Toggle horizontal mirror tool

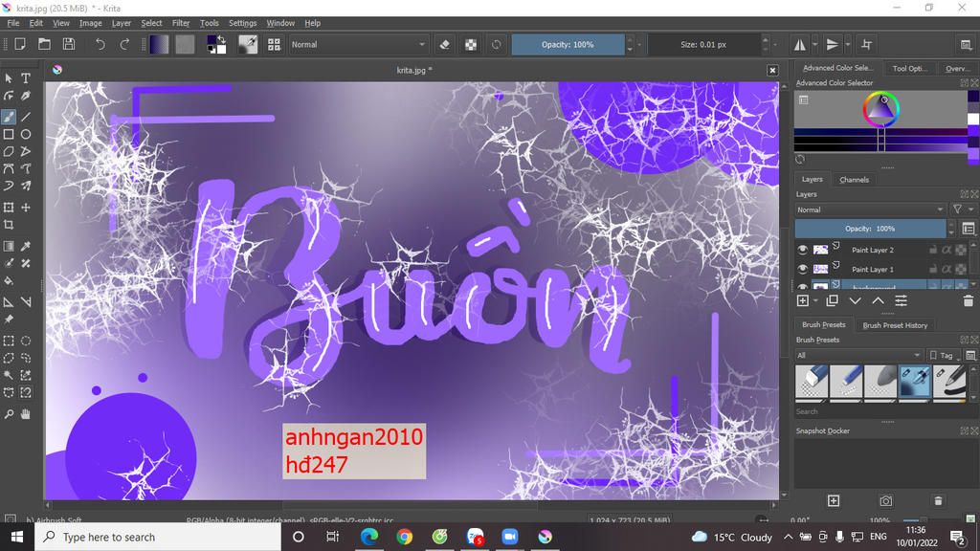[800, 44]
